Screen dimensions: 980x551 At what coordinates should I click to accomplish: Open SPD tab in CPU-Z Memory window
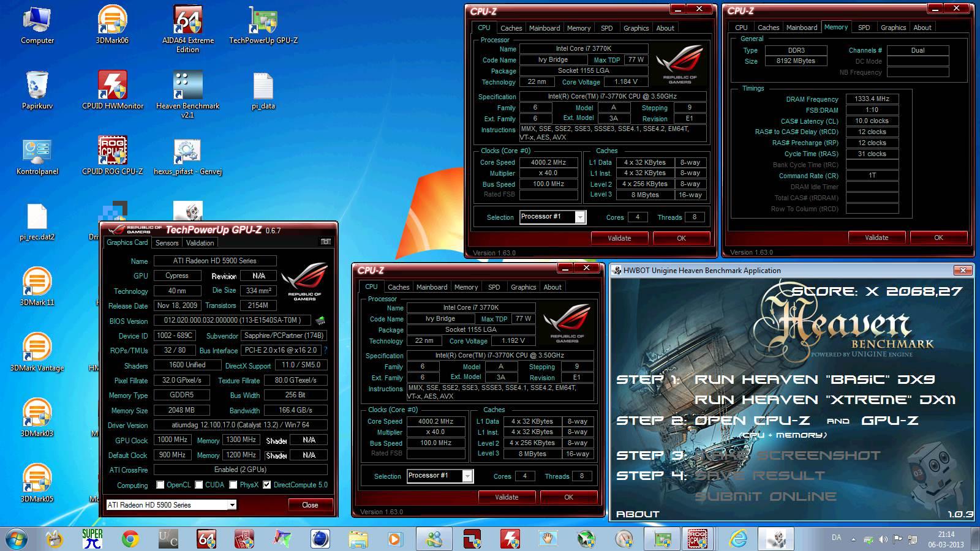click(x=864, y=28)
